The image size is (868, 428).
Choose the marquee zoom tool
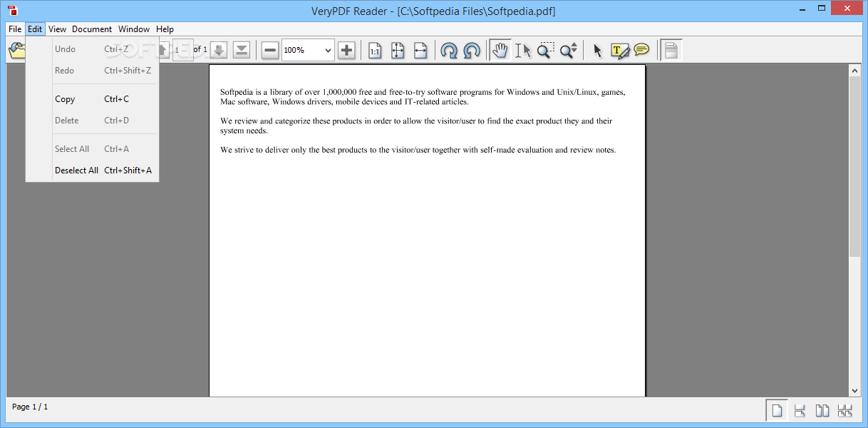[x=546, y=50]
